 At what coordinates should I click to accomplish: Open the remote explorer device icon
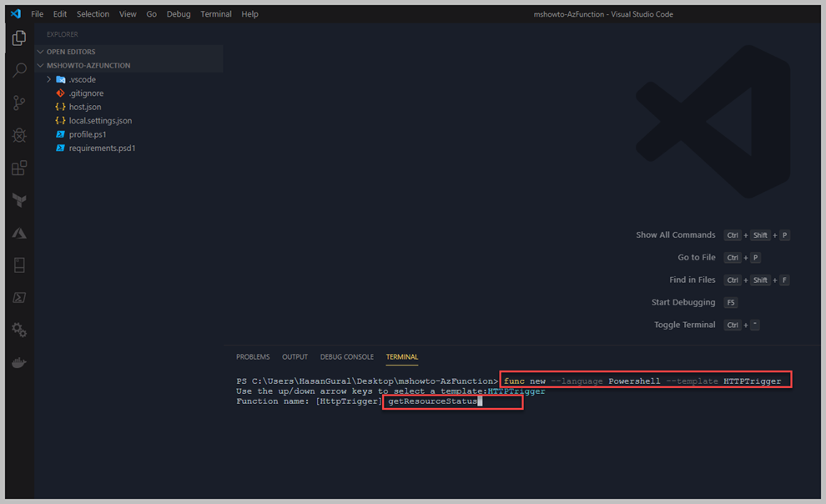pyautogui.click(x=19, y=265)
